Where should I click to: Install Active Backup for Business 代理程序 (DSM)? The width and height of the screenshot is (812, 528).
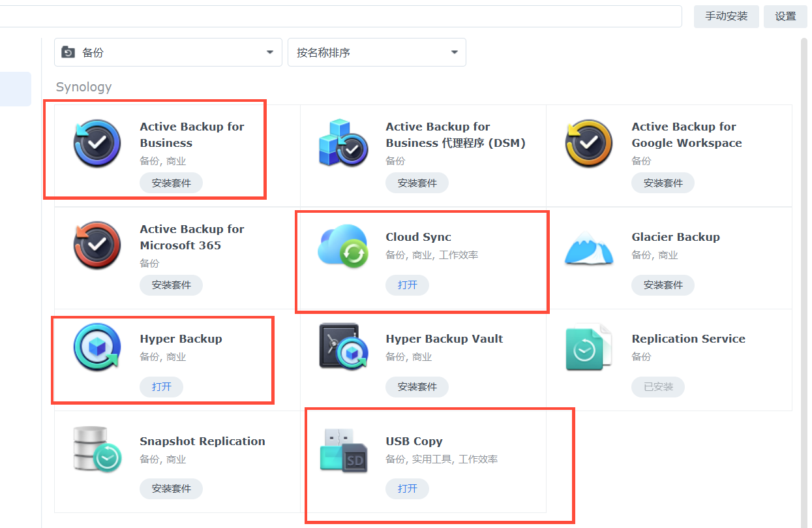tap(417, 183)
